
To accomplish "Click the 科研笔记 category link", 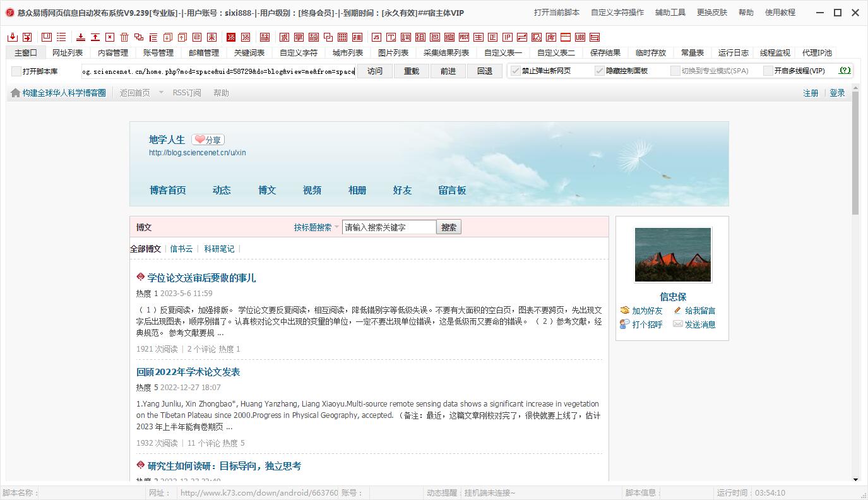I will (219, 249).
